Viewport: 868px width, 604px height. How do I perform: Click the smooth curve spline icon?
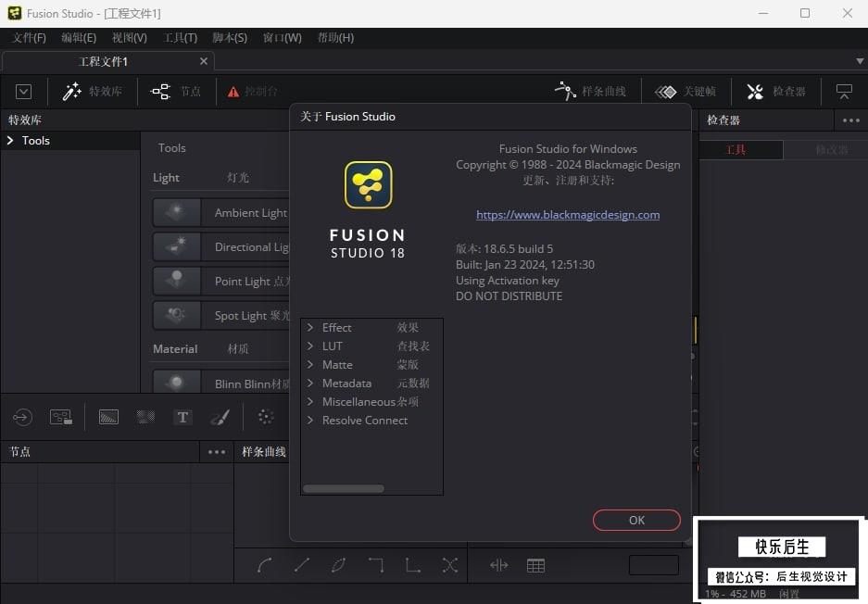tap(265, 565)
